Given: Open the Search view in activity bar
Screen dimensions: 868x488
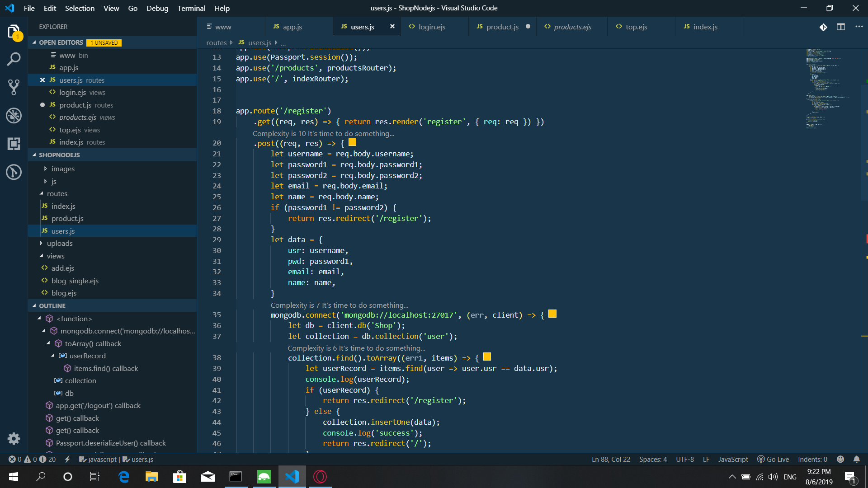Looking at the screenshot, I should point(14,59).
